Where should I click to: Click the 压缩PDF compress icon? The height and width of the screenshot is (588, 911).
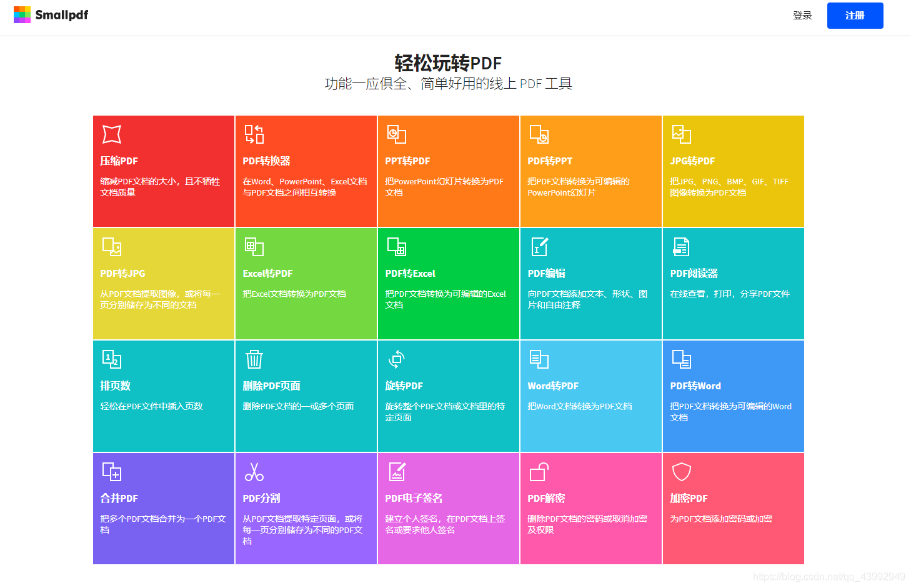[112, 134]
